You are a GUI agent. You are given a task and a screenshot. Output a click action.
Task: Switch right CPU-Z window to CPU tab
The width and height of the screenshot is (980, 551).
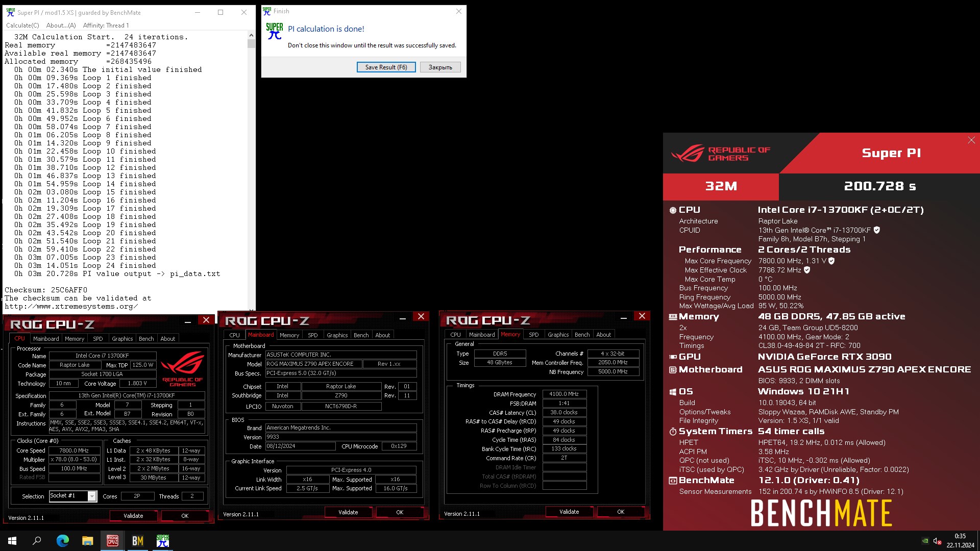[456, 335]
